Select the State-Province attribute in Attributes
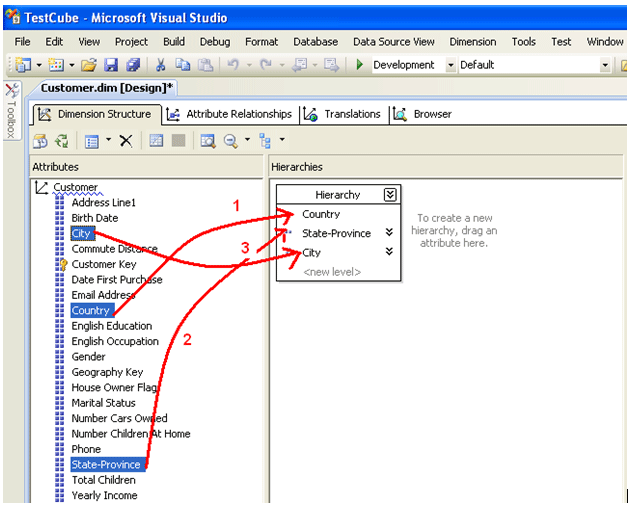This screenshot has width=628, height=510. pyautogui.click(x=107, y=465)
